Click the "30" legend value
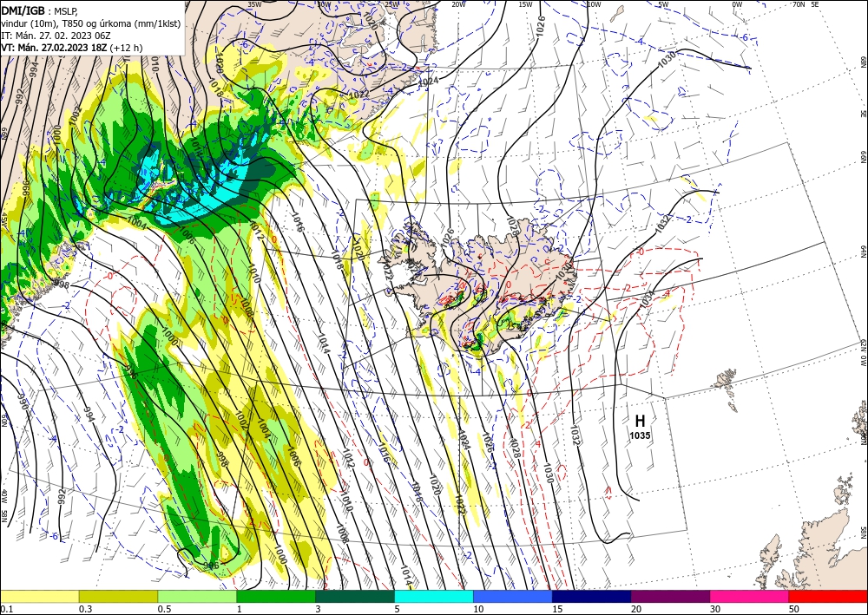The width and height of the screenshot is (868, 615). [715, 609]
